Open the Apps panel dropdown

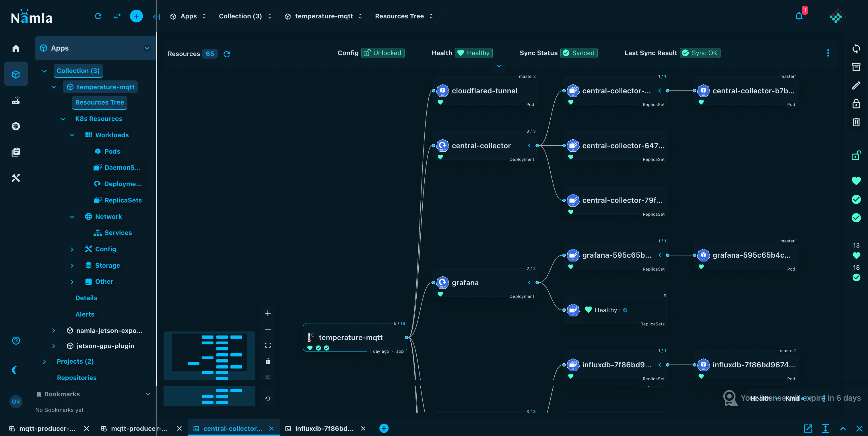(x=147, y=48)
